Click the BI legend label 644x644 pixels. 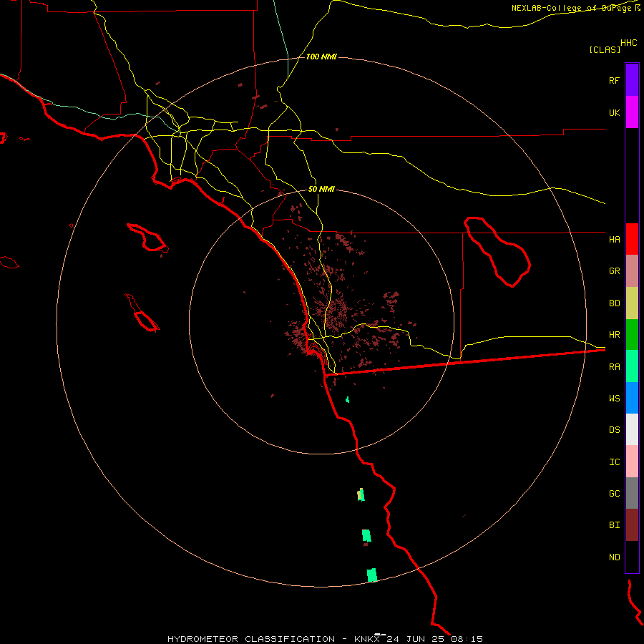click(614, 525)
